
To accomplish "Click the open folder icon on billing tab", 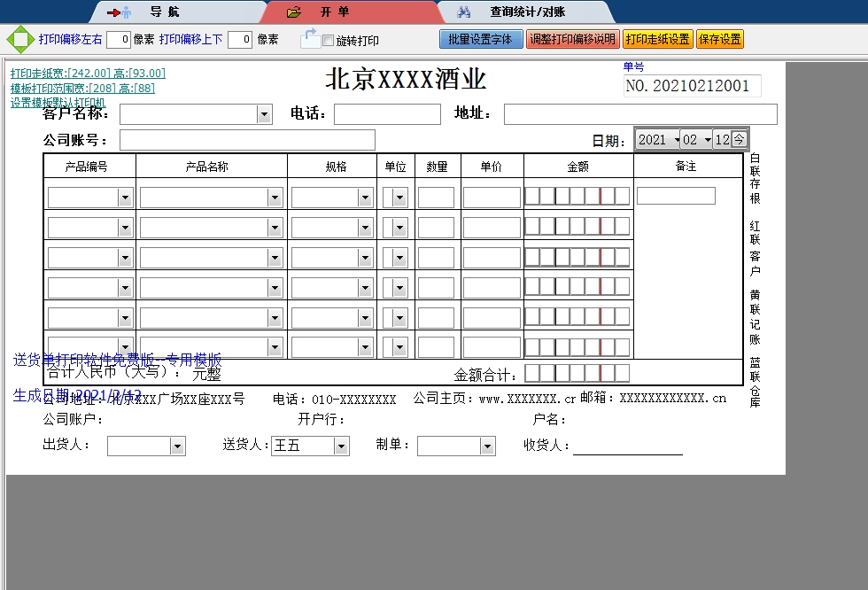I will coord(295,12).
